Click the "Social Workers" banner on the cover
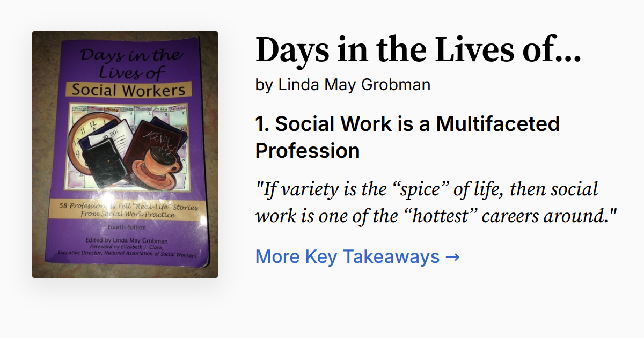Image resolution: width=644 pixels, height=338 pixels. tap(128, 90)
